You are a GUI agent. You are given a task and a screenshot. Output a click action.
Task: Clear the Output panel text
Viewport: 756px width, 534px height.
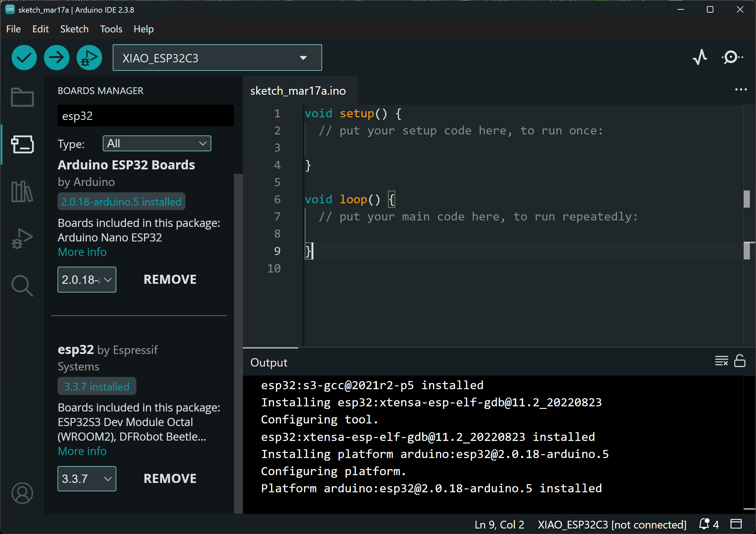pyautogui.click(x=721, y=361)
